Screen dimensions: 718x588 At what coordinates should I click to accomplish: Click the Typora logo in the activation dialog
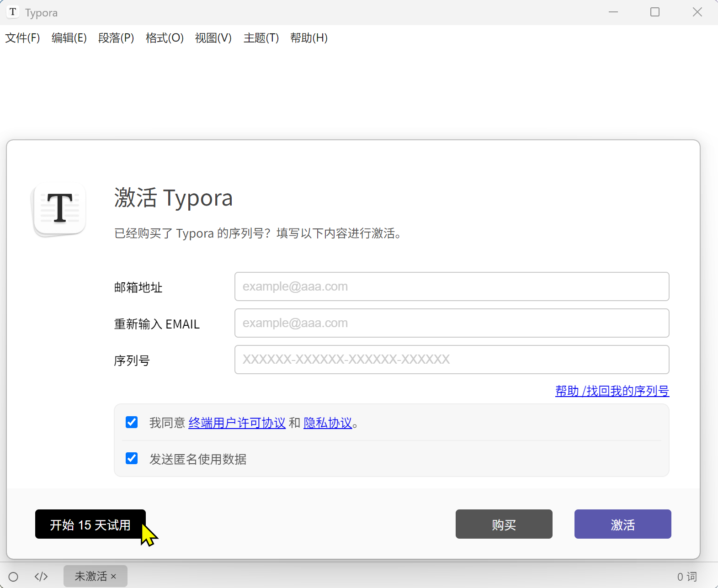coord(59,209)
